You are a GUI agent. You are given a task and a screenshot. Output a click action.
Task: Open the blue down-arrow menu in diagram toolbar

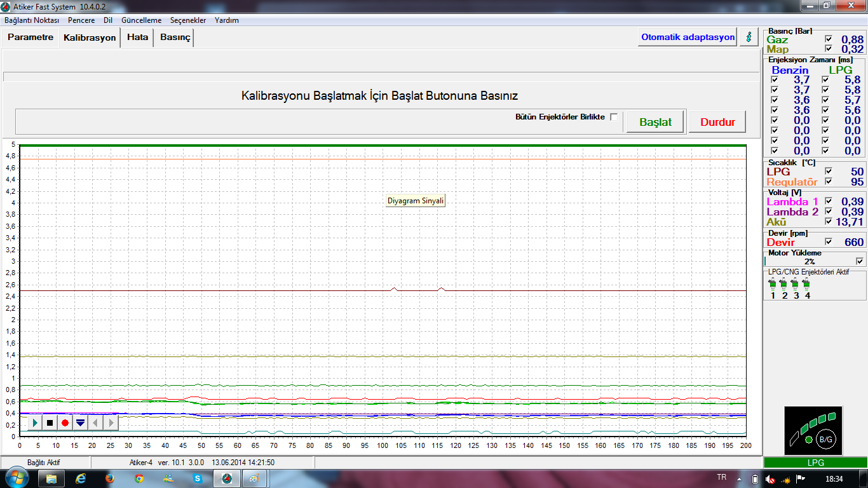(80, 423)
